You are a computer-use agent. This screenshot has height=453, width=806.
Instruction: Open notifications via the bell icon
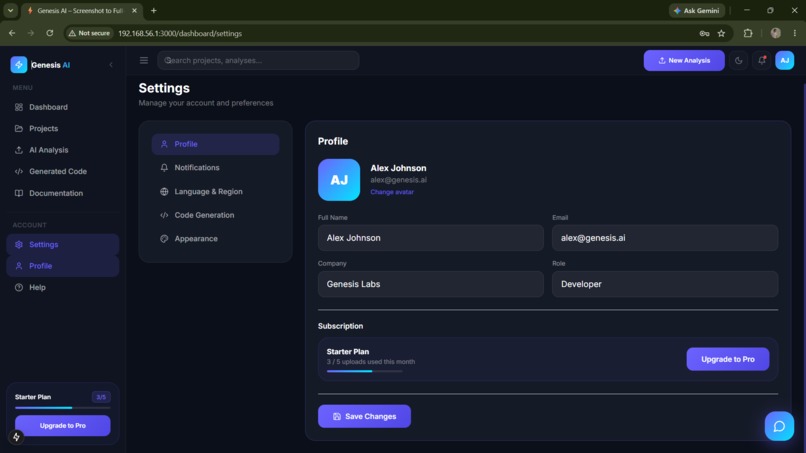762,61
